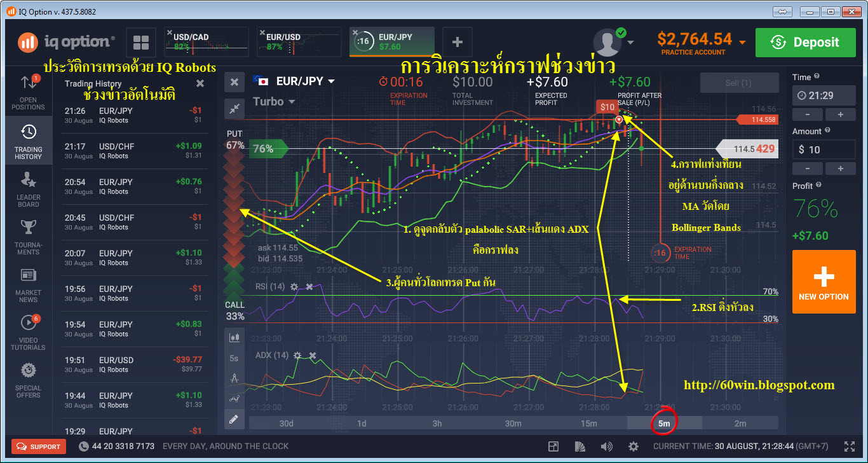Open Special Offers from the sidebar
Image resolution: width=868 pixels, height=463 pixels.
tap(28, 380)
